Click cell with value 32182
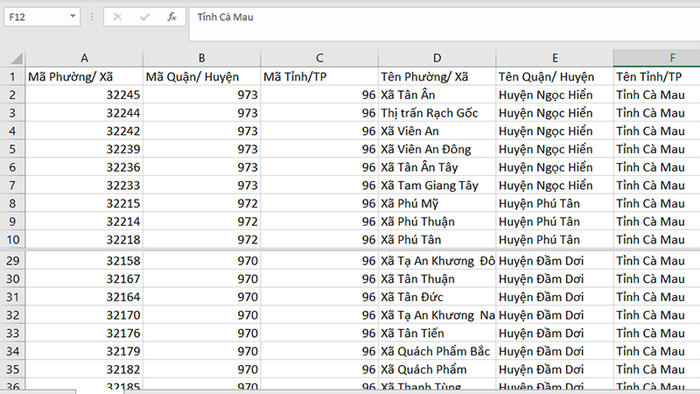Viewport: 700px width, 394px height. tap(84, 369)
